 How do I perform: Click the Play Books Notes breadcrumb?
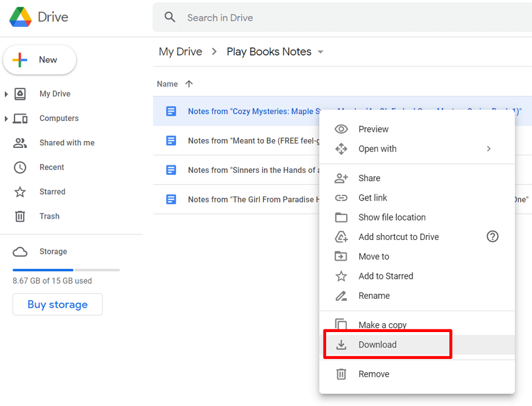tap(269, 51)
